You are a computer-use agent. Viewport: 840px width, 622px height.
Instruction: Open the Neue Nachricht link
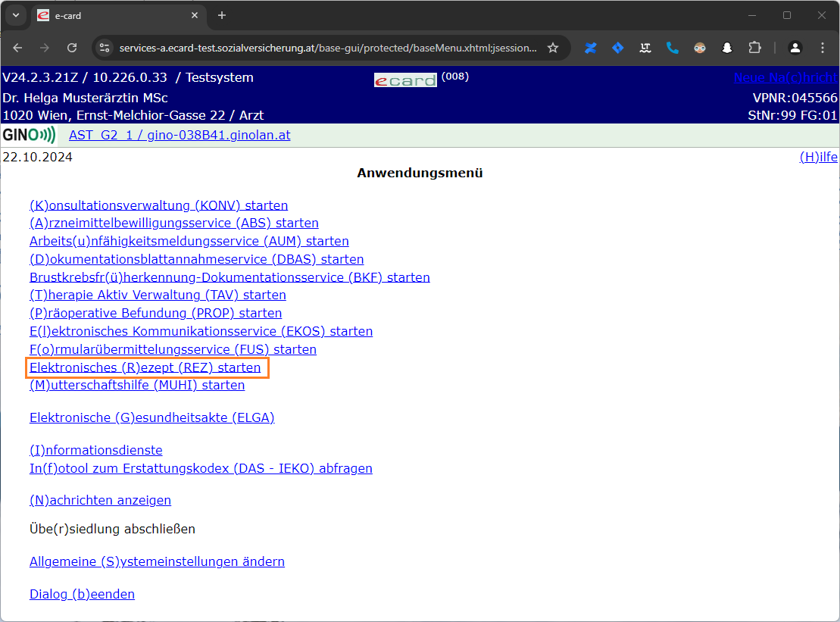[x=785, y=77]
